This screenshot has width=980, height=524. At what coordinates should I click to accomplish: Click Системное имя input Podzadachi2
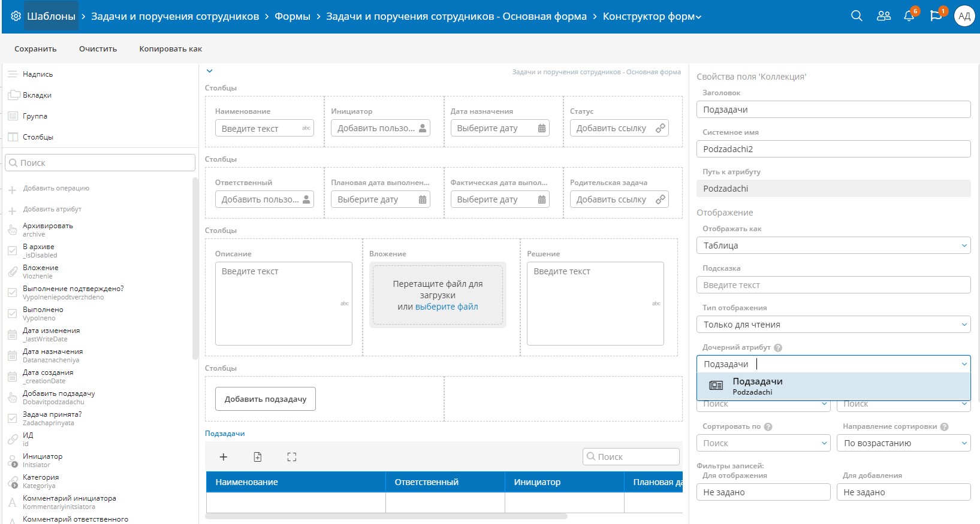(x=833, y=149)
